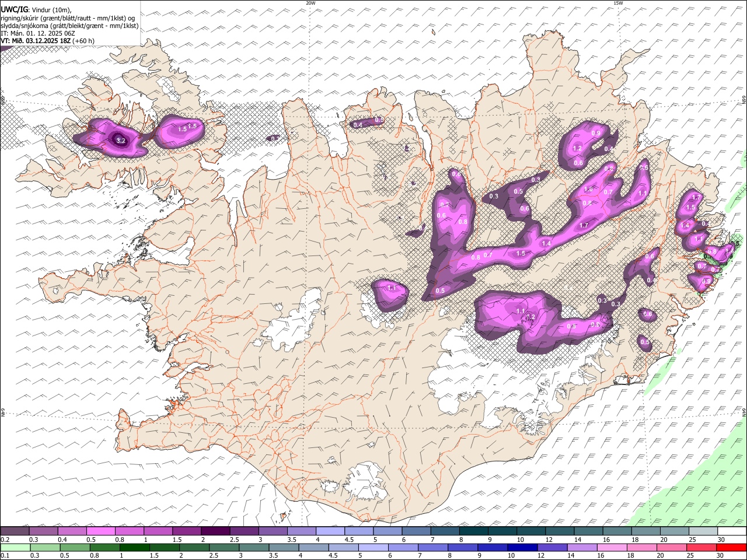Click the bright pink 0.5 swatch in upper legend
This screenshot has height=560, width=747.
pos(100,531)
